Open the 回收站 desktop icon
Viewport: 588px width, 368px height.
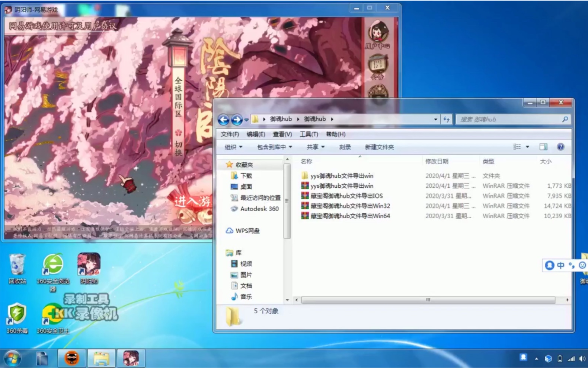pyautogui.click(x=17, y=269)
